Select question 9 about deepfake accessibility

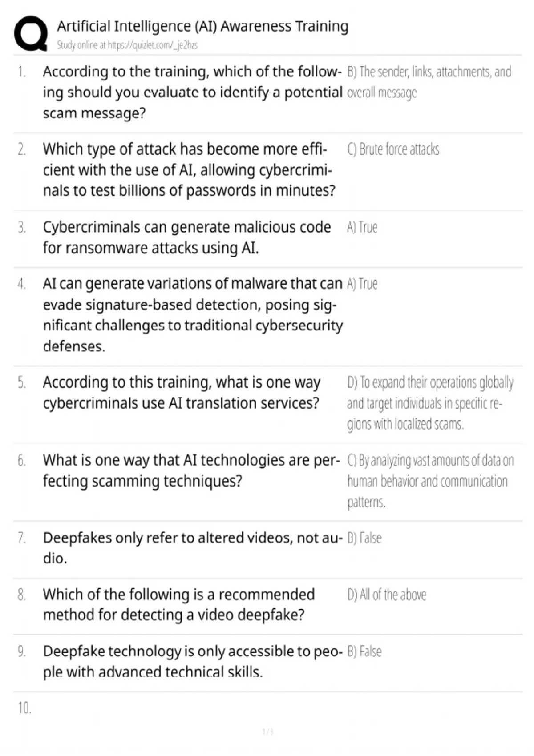[193, 661]
